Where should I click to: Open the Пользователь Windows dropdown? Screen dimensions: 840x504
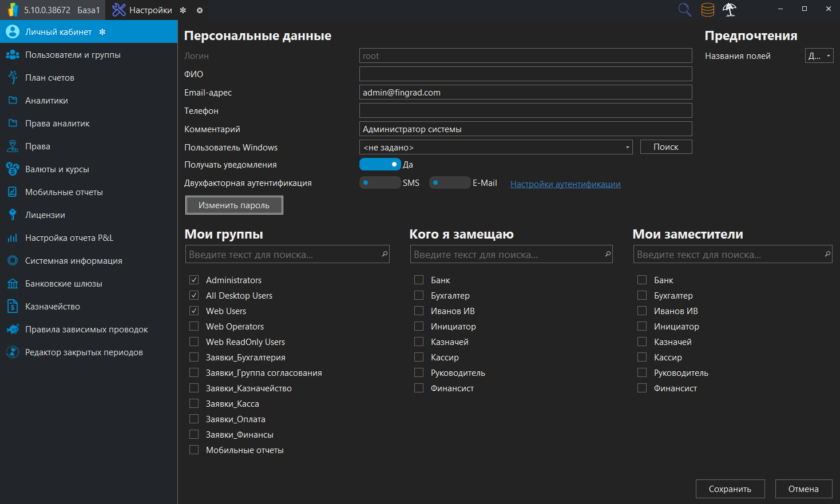[625, 147]
